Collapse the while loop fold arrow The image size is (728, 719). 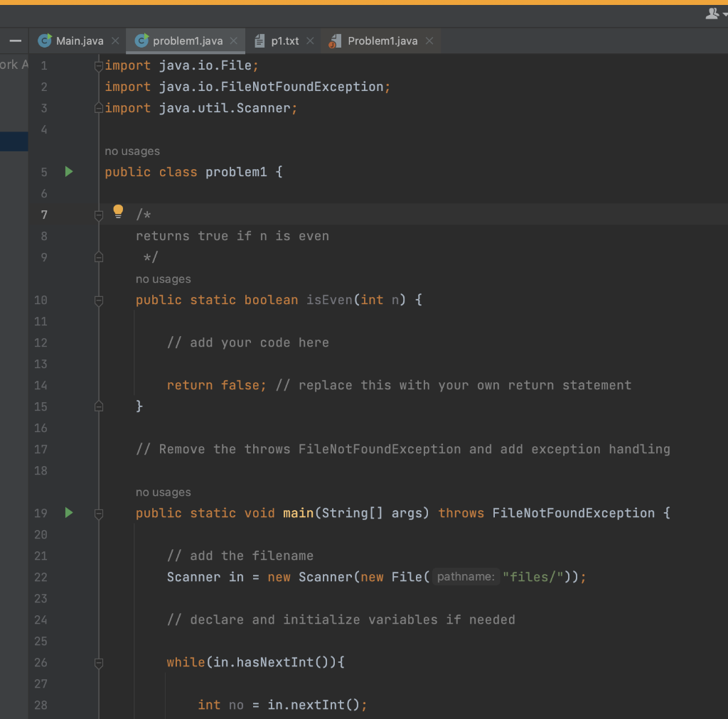pos(99,662)
